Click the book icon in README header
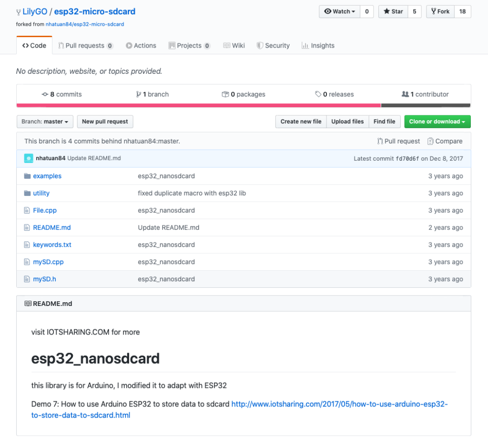This screenshot has height=448, width=488. (x=28, y=304)
